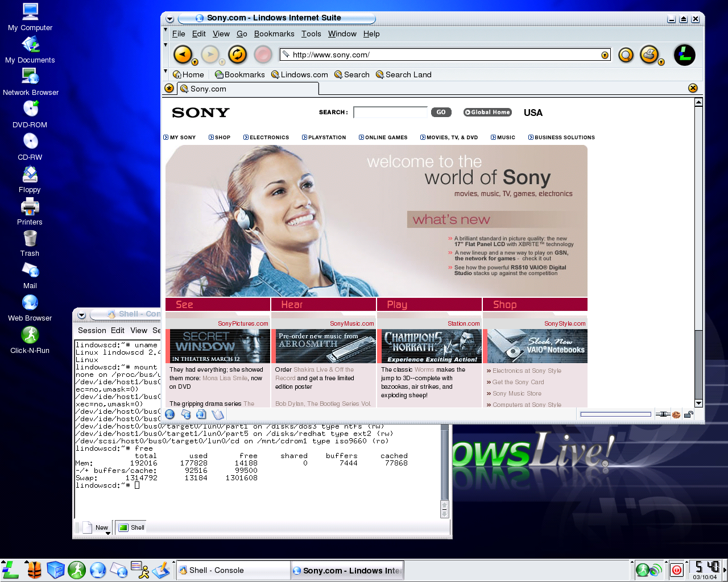The width and height of the screenshot is (728, 582).
Task: Open the Forward button history dropdown arrow
Action: (x=222, y=63)
